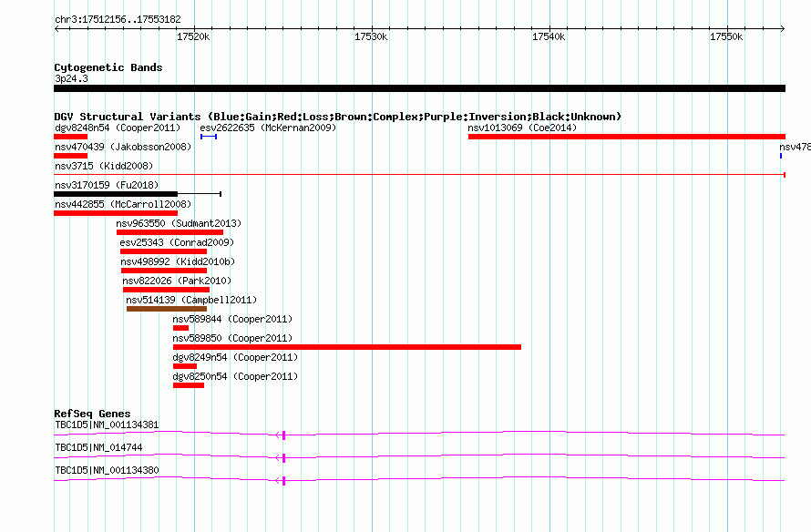Screen dimensions: 811x532
Task: Select the TBC1D5|NM_001134380 gene label
Action: [107, 470]
